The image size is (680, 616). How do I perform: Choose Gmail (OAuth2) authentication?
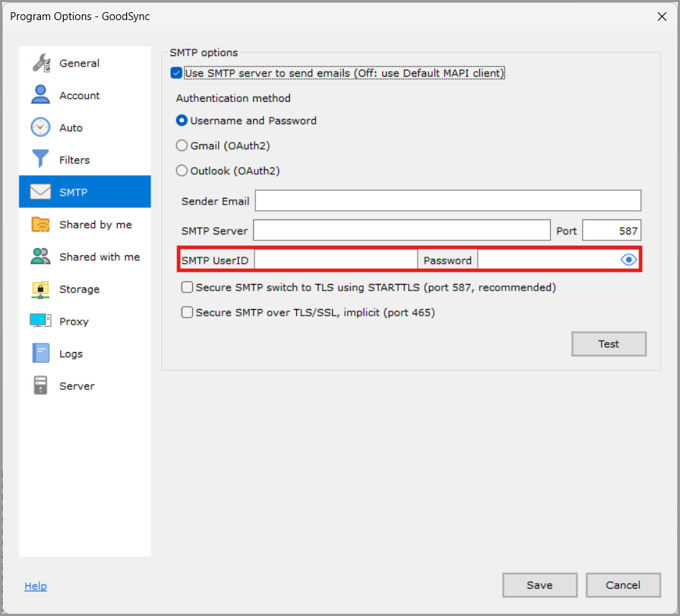click(181, 146)
